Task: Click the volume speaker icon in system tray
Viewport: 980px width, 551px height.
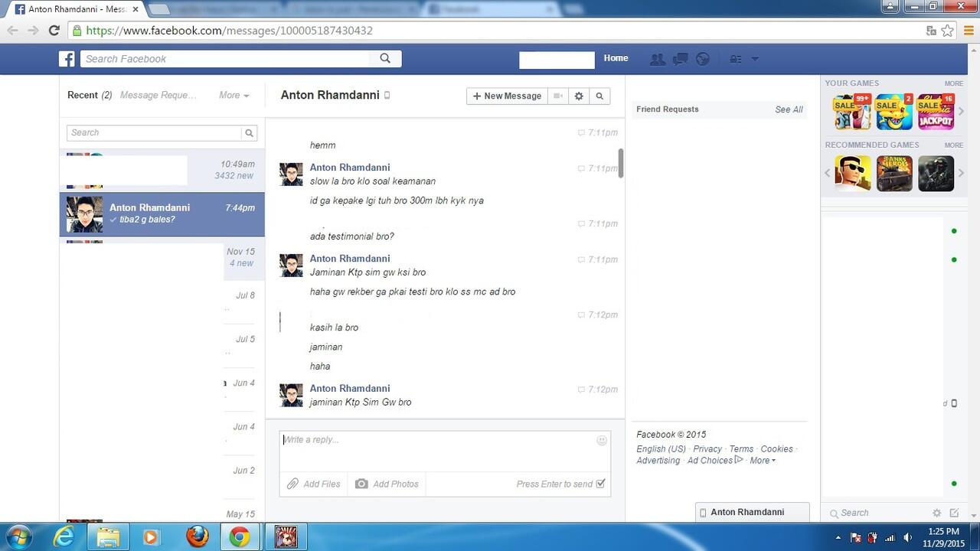Action: [x=907, y=537]
